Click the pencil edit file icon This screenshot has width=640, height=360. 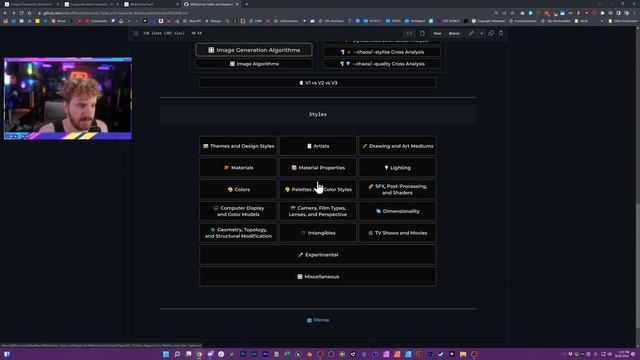click(x=471, y=33)
